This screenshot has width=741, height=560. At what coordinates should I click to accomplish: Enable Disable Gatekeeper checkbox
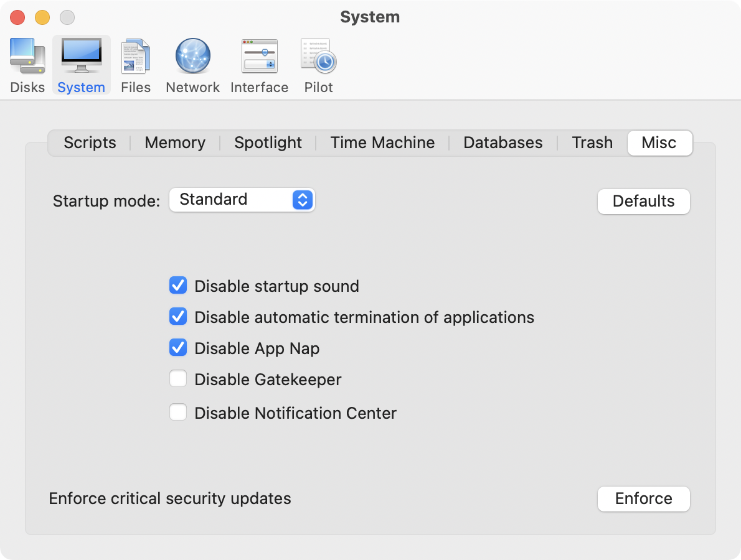click(178, 379)
